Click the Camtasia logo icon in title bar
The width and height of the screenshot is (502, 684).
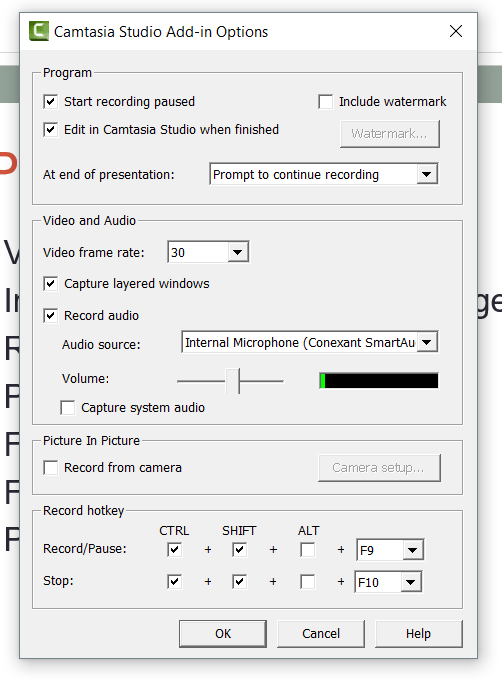(x=38, y=31)
